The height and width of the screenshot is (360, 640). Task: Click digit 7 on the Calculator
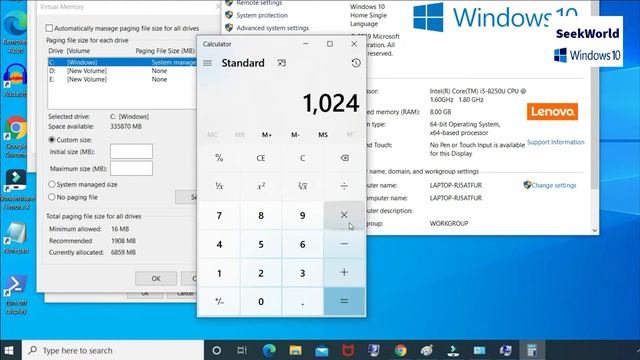219,215
